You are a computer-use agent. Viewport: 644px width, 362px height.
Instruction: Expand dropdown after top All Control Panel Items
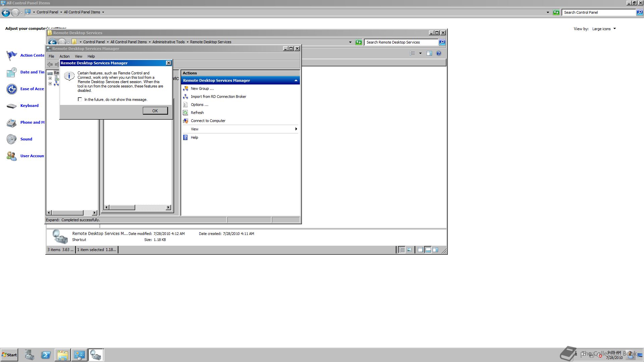(103, 12)
